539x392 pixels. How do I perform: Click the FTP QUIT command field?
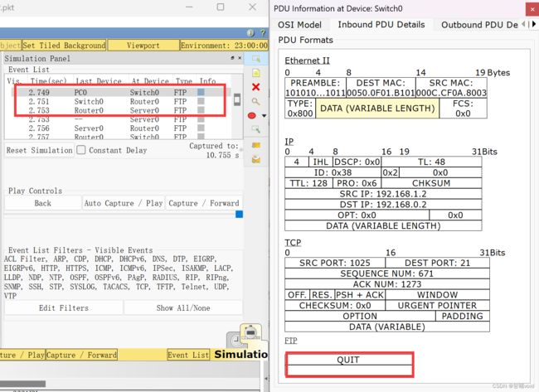click(x=348, y=360)
